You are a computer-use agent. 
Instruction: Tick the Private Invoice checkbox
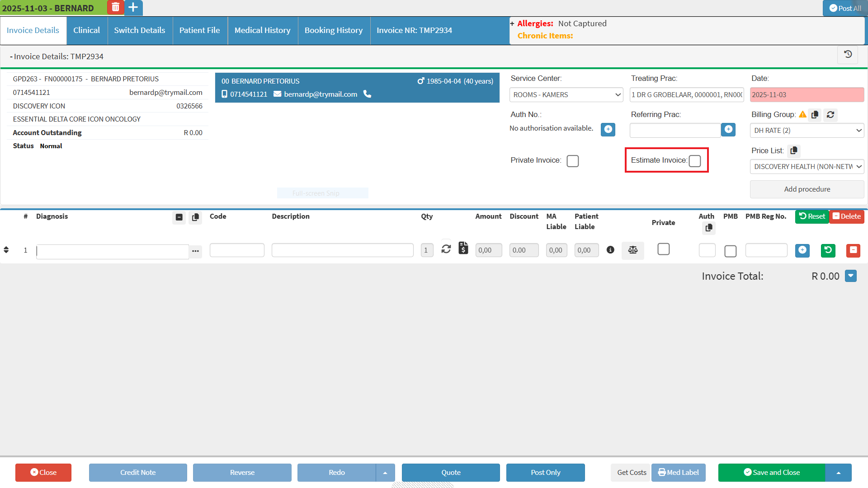(x=572, y=161)
